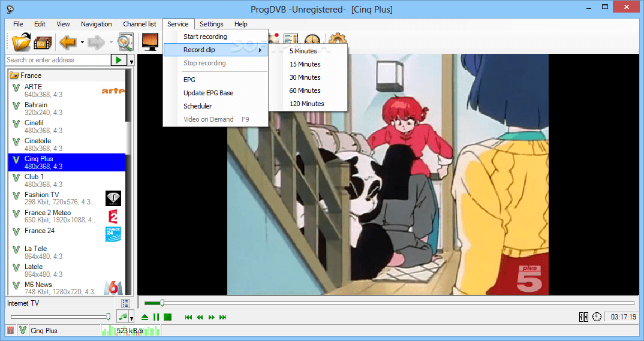The image size is (644, 341).
Task: Collapse the France folder in channel list
Action: 14,76
